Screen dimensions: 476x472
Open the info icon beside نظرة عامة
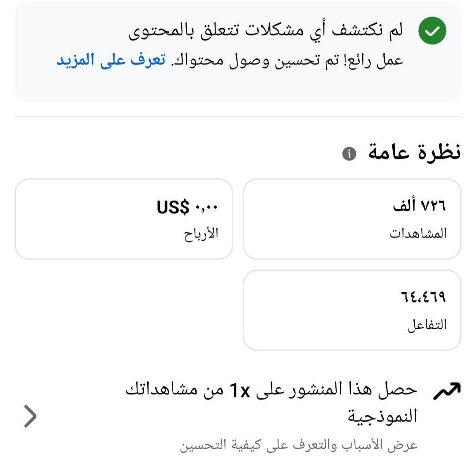(349, 154)
